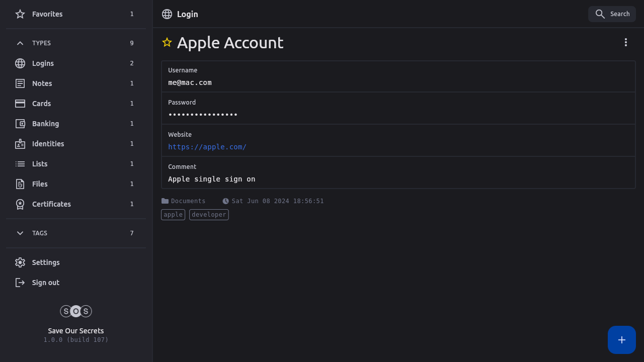Select the 'developer' tag chip
Screen dimensions: 644x362
[x=209, y=215]
